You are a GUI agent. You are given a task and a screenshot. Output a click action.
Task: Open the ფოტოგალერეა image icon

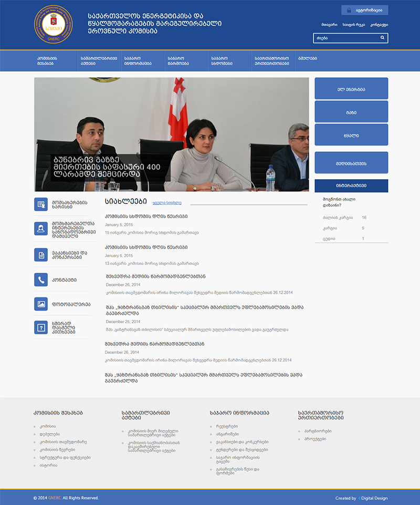pyautogui.click(x=41, y=304)
